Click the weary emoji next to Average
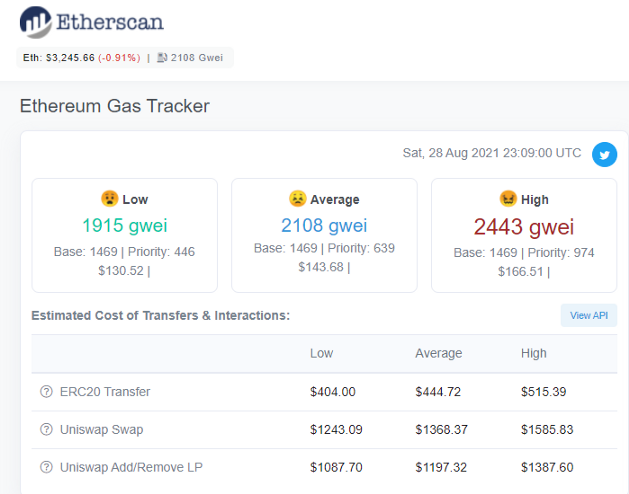Screen dimensions: 629x494 [297, 199]
